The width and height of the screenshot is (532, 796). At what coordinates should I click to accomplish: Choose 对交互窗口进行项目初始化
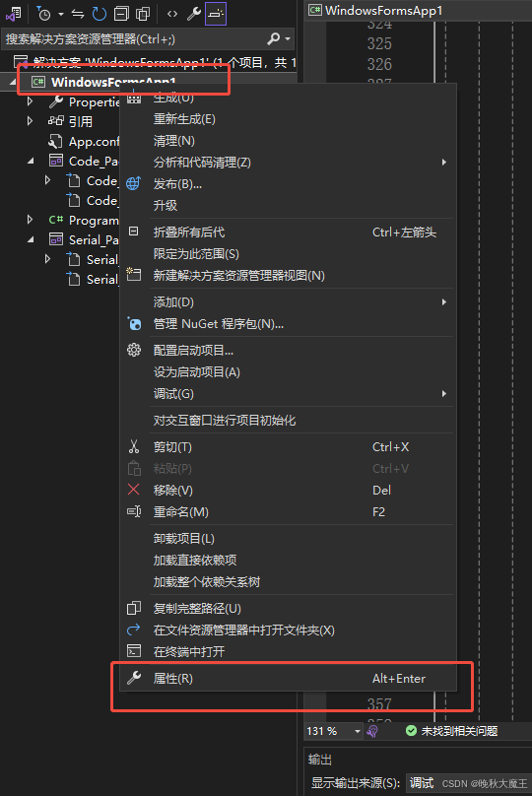point(288,421)
